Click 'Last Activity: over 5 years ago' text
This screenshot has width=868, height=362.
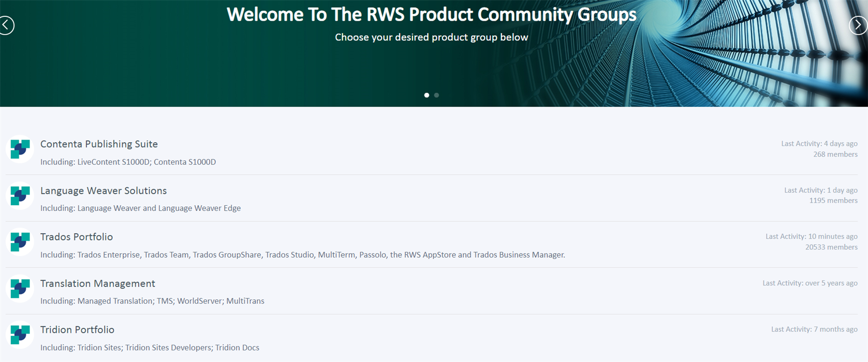810,283
